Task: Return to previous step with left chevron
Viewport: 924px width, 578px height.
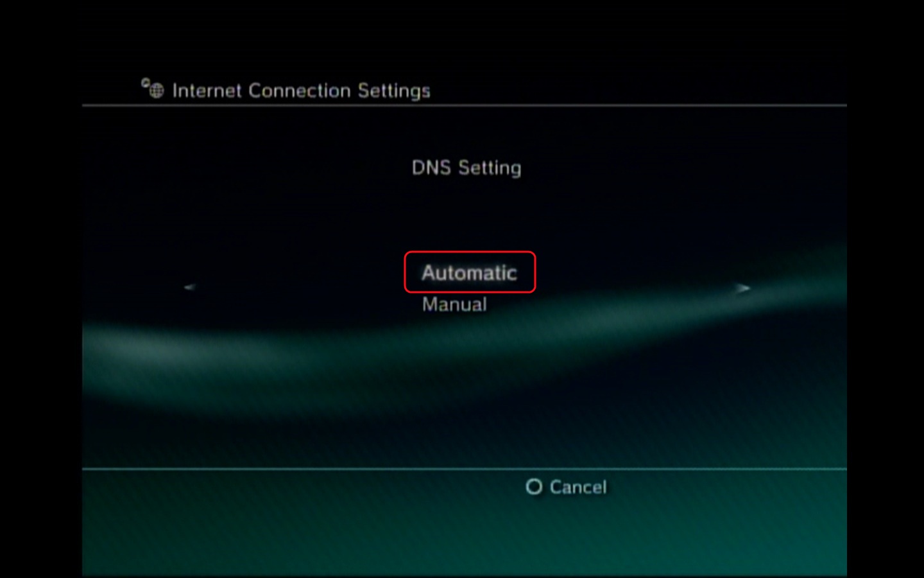Action: pyautogui.click(x=189, y=287)
